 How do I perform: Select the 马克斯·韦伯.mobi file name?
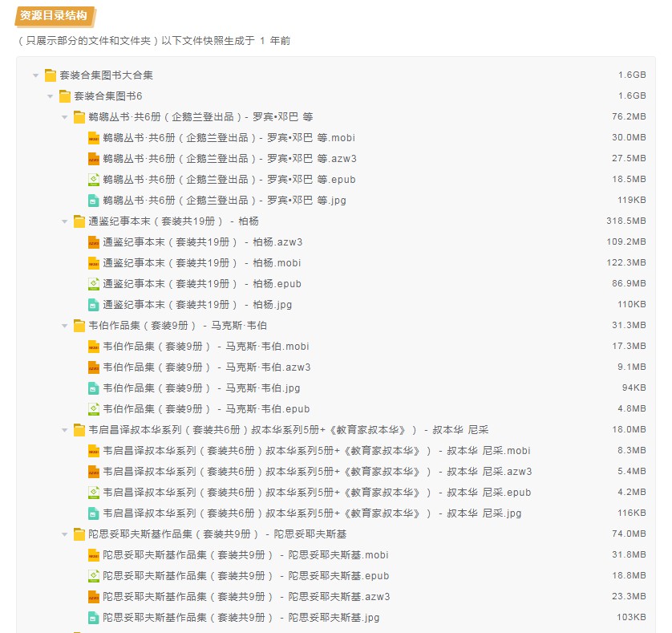click(x=206, y=347)
